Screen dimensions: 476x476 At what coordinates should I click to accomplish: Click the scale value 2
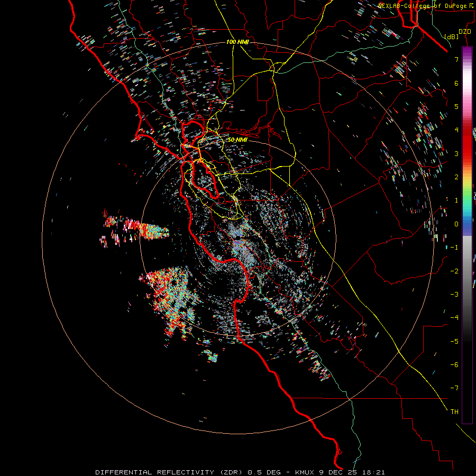click(x=456, y=177)
